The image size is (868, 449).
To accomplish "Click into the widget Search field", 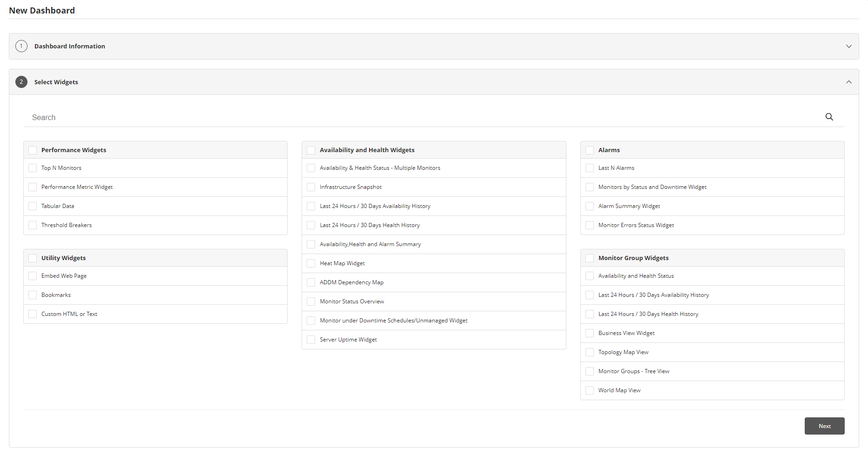I will coord(419,117).
